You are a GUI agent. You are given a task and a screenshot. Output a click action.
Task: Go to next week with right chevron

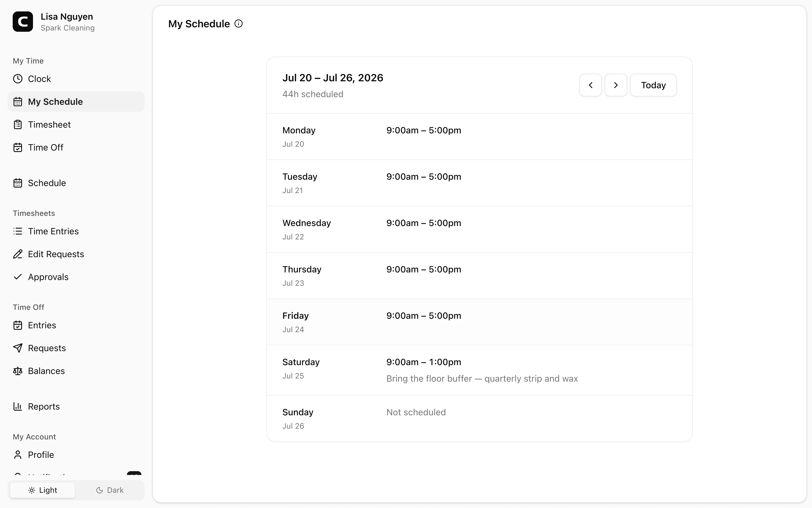click(x=616, y=85)
